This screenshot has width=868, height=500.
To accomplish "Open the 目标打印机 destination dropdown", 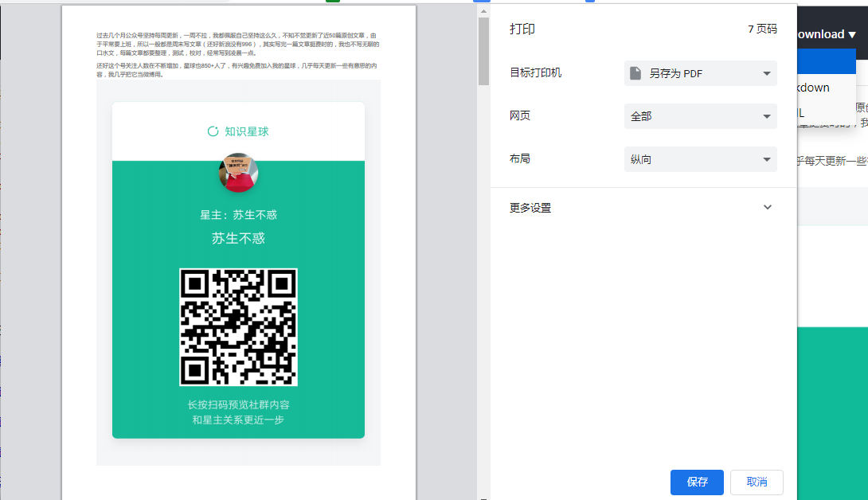I will coord(700,73).
